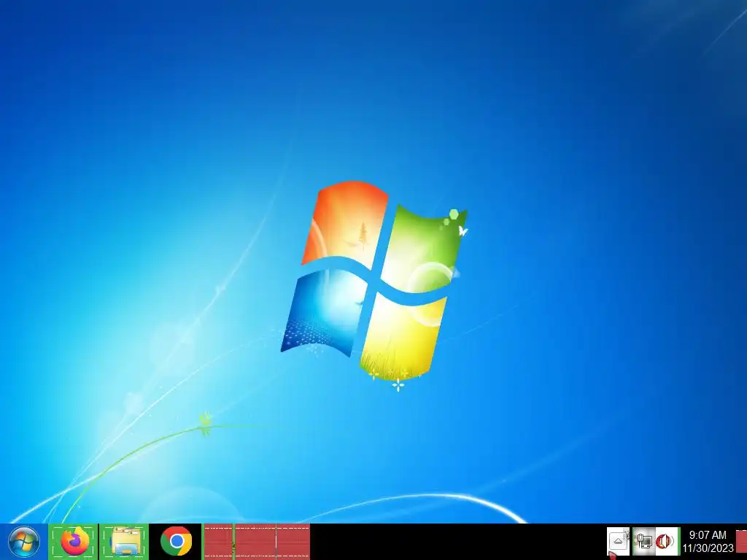747x560 pixels.
Task: Open the volume speaker tray icon
Action: click(x=666, y=542)
